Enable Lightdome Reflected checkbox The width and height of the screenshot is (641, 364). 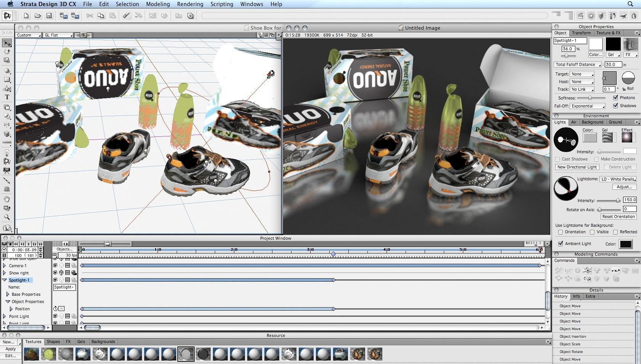click(615, 232)
